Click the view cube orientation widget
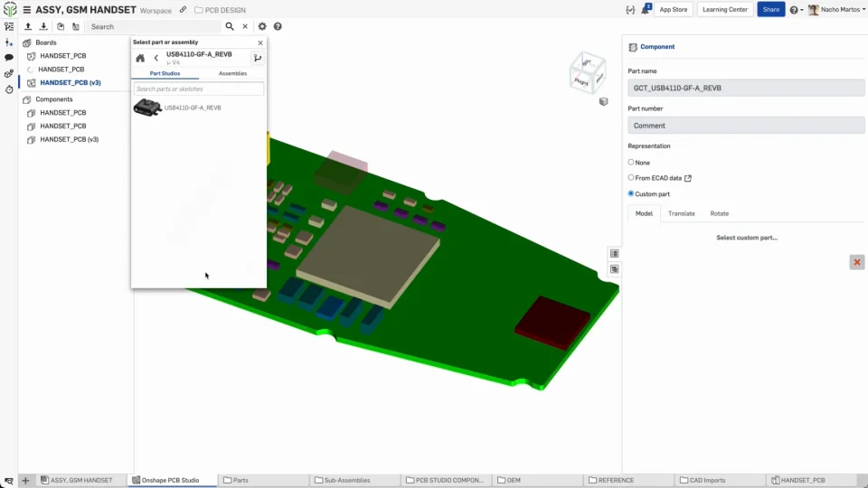The height and width of the screenshot is (488, 868). pos(585,72)
